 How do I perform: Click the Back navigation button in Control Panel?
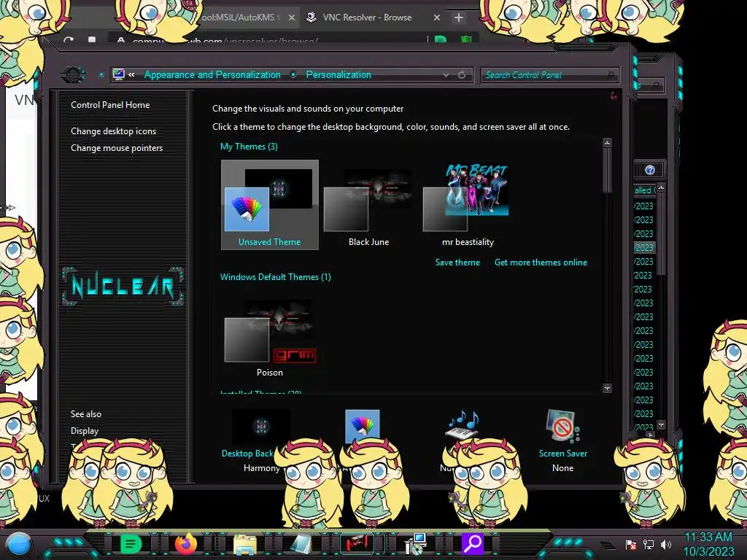pos(72,75)
